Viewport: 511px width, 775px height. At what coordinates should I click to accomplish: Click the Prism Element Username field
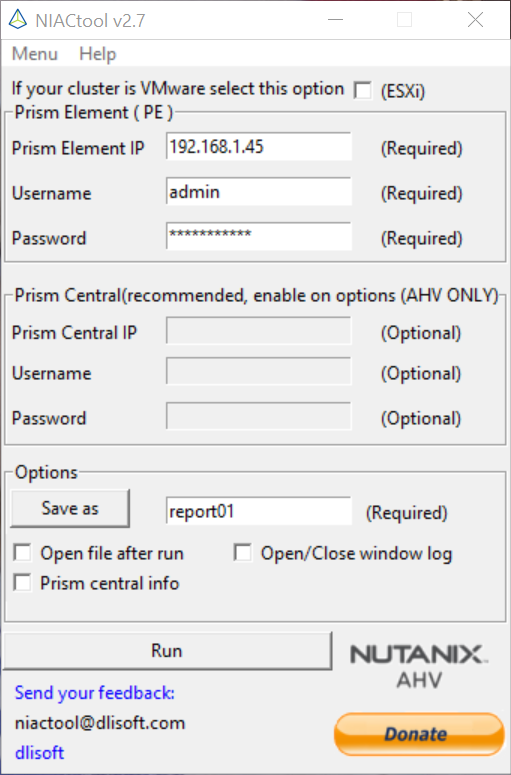258,191
